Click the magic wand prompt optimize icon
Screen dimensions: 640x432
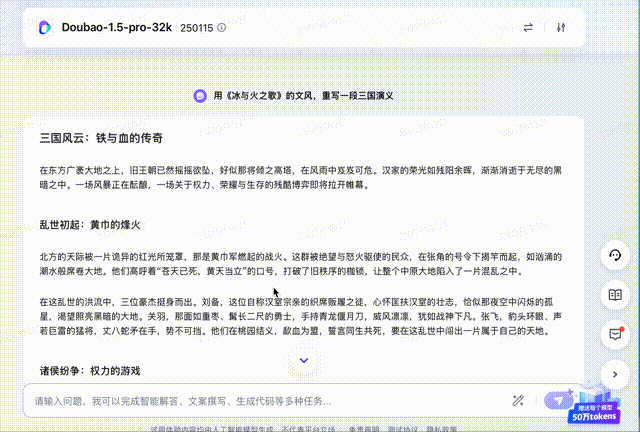pyautogui.click(x=518, y=401)
